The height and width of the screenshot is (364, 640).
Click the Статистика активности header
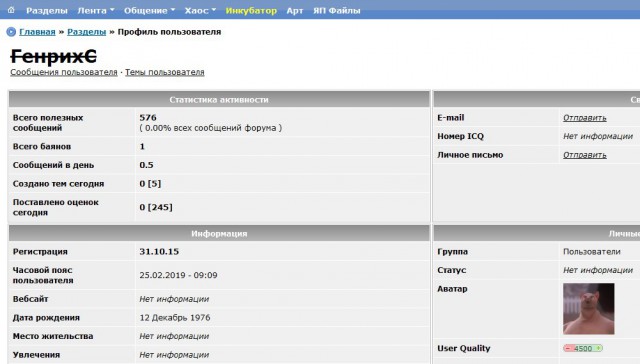[219, 100]
